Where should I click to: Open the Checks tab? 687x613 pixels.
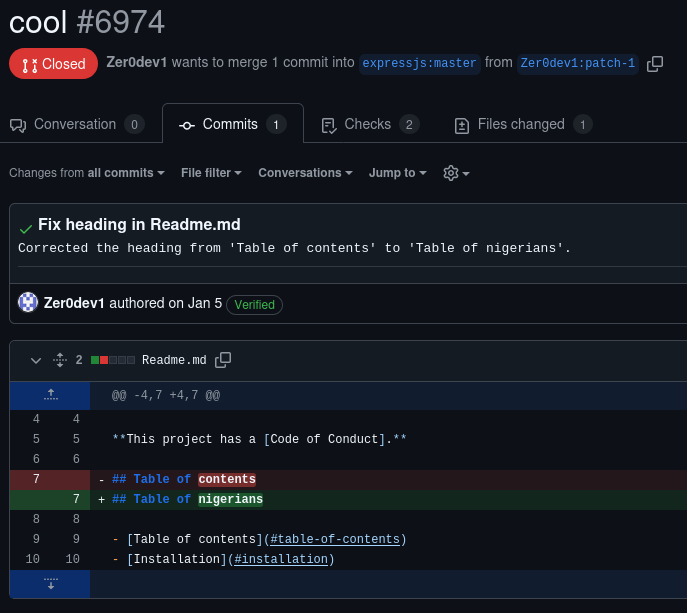tap(370, 124)
